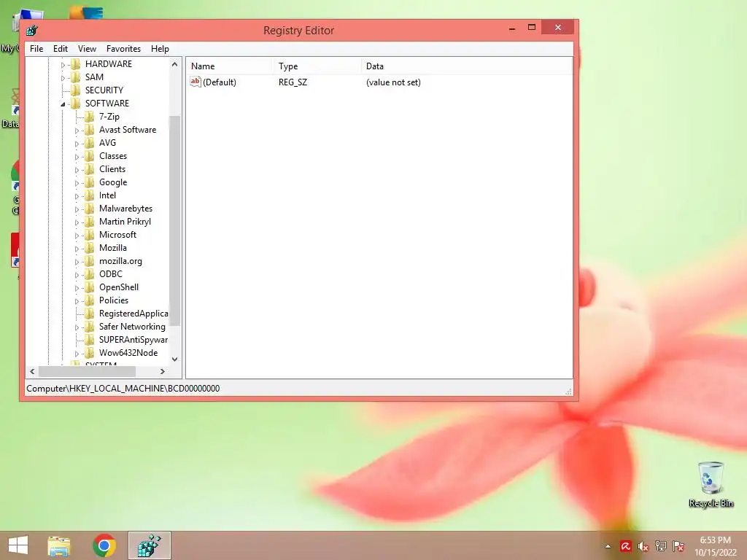Click the Action Center flag tray icon

(x=678, y=546)
